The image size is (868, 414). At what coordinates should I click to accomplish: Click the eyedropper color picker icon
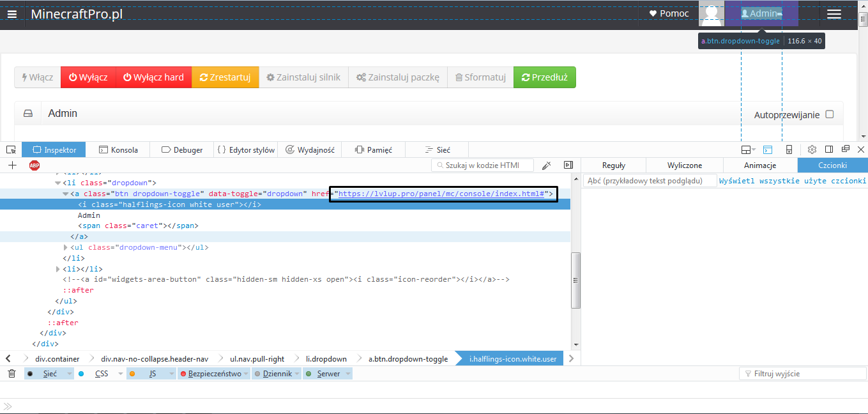coord(546,165)
